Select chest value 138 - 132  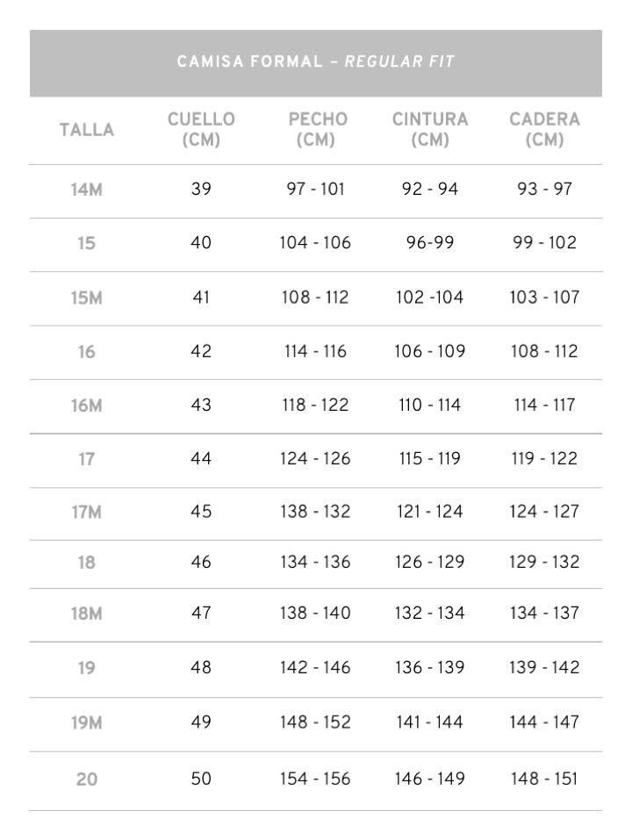click(x=316, y=511)
